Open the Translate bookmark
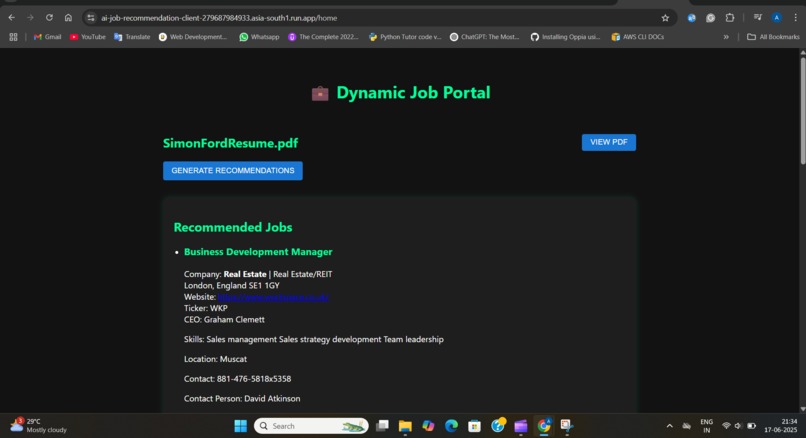 pyautogui.click(x=132, y=37)
